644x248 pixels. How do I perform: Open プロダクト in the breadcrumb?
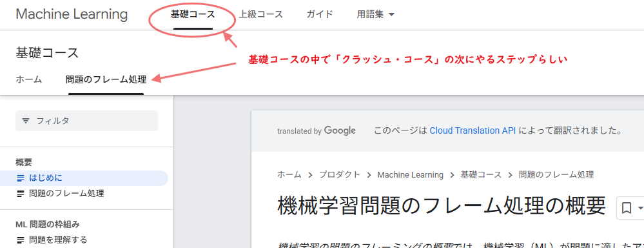[x=340, y=174]
